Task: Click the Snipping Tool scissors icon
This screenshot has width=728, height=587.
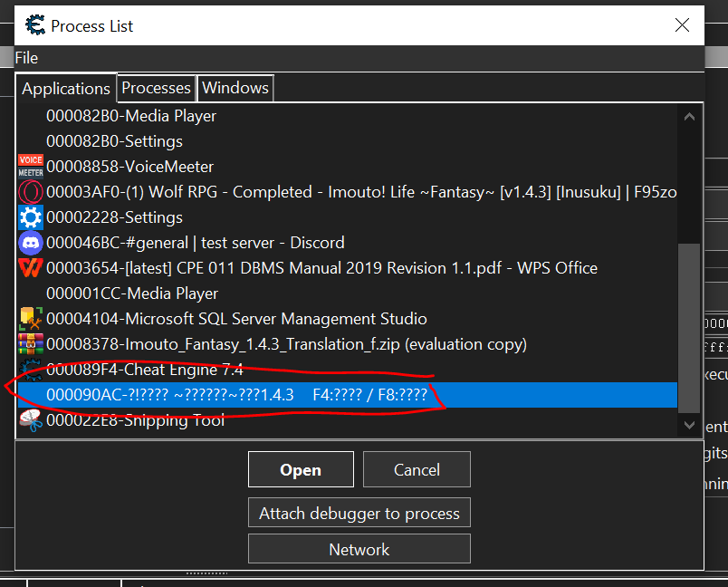Action: click(x=31, y=420)
